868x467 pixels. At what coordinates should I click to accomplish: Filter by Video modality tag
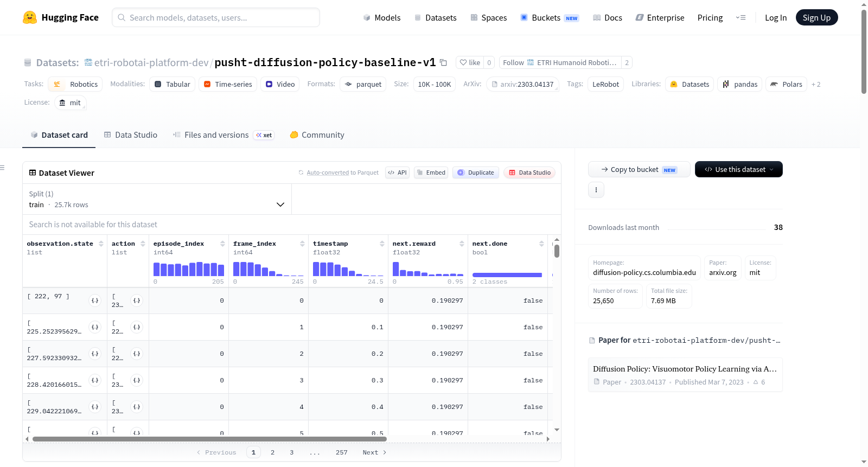point(280,84)
